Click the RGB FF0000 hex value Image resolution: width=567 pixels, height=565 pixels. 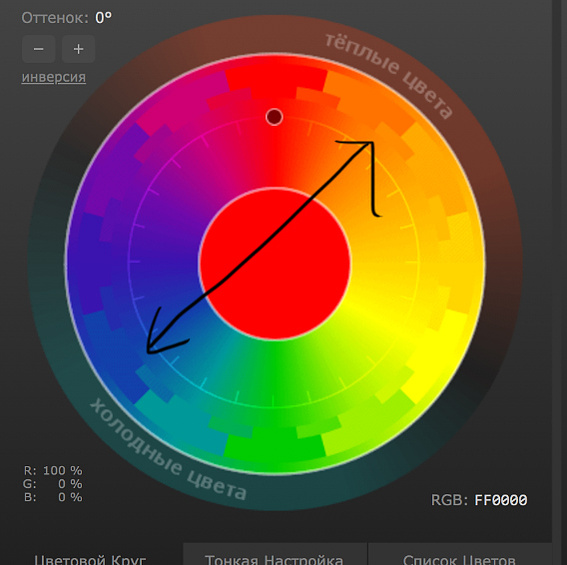pyautogui.click(x=500, y=500)
